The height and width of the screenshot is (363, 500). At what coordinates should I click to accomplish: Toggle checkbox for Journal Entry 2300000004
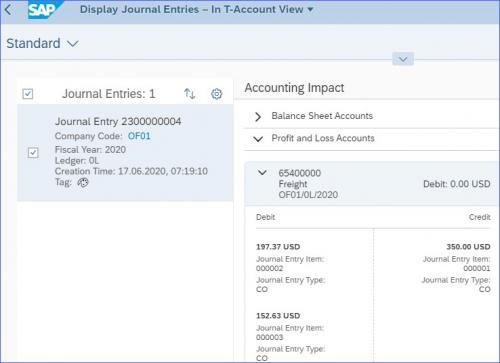(x=33, y=153)
